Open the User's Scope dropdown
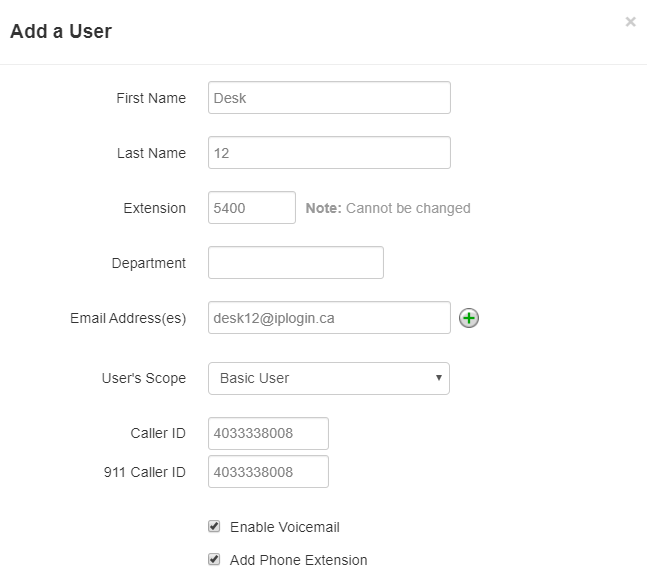 [x=328, y=378]
